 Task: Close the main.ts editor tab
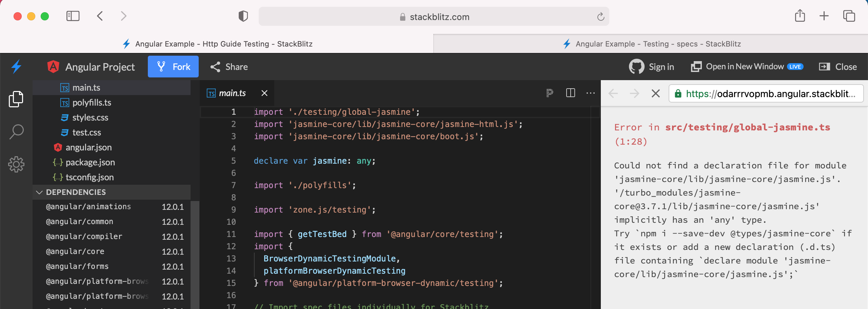tap(264, 93)
